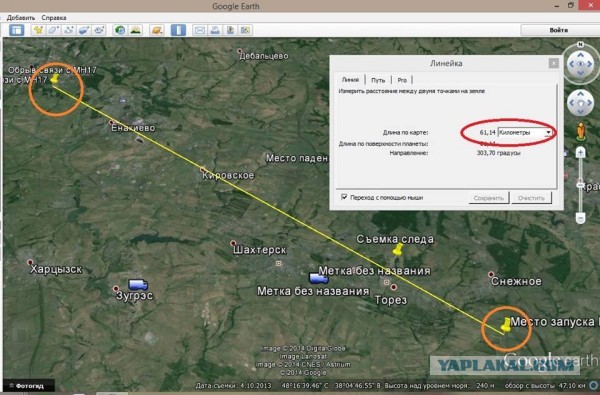Click the truck placemark near Зугрэс
Image resolution: width=600 pixels, height=395 pixels.
(x=138, y=284)
